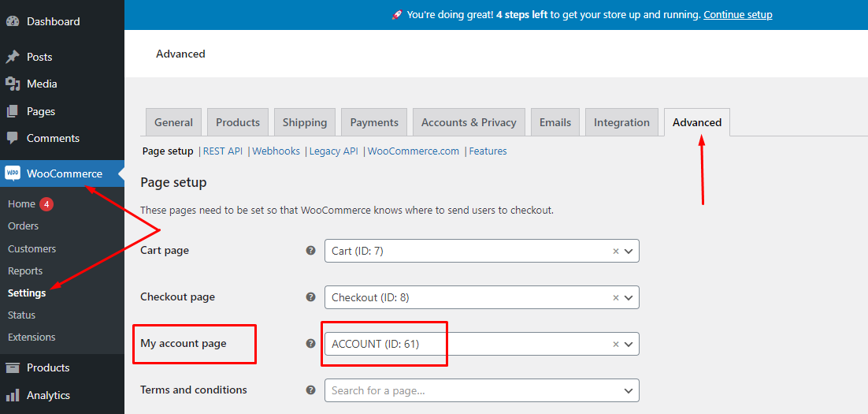Open the WooCommerce sidebar menu

(62, 173)
